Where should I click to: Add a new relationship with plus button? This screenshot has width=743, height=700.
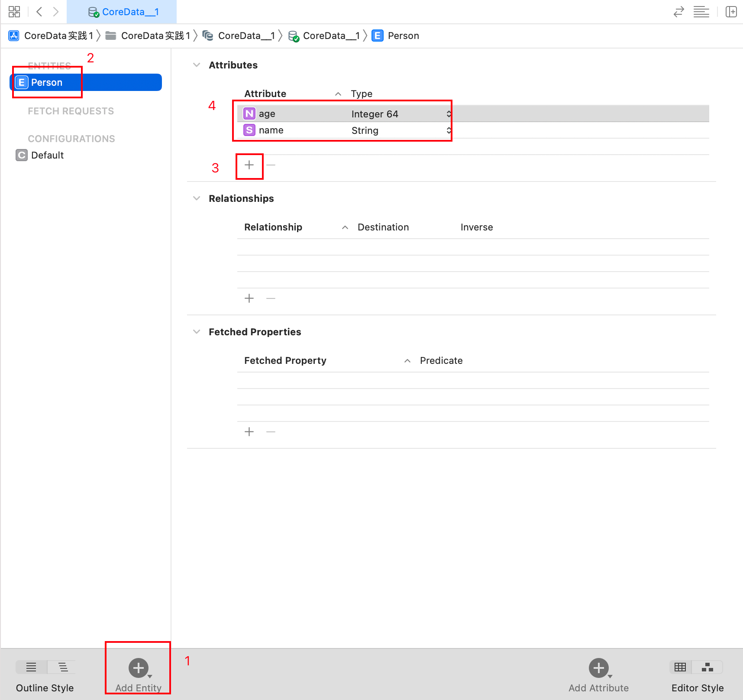click(249, 298)
